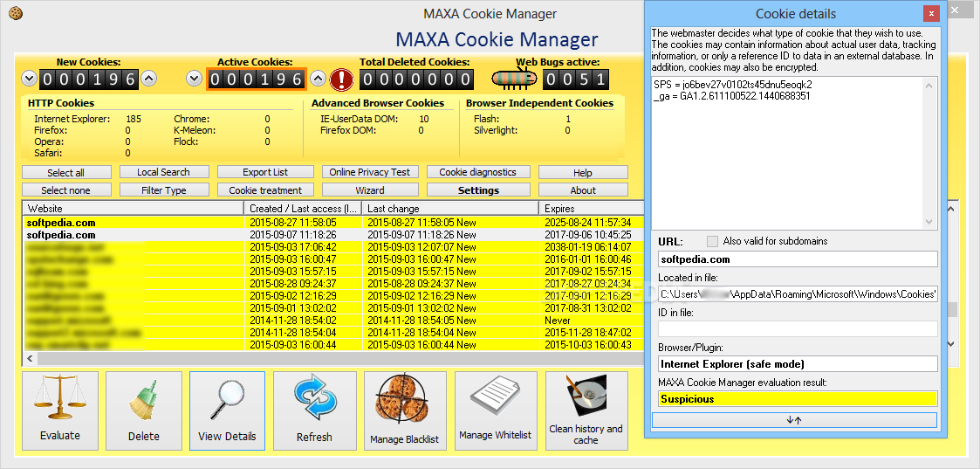Screen dimensions: 980x469
Task: Increase New Cookies counter with up arrow
Action: pos(148,79)
